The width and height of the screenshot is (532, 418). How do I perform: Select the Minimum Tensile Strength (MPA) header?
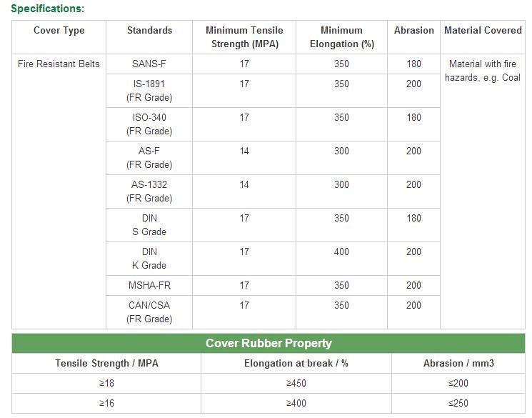pos(244,37)
